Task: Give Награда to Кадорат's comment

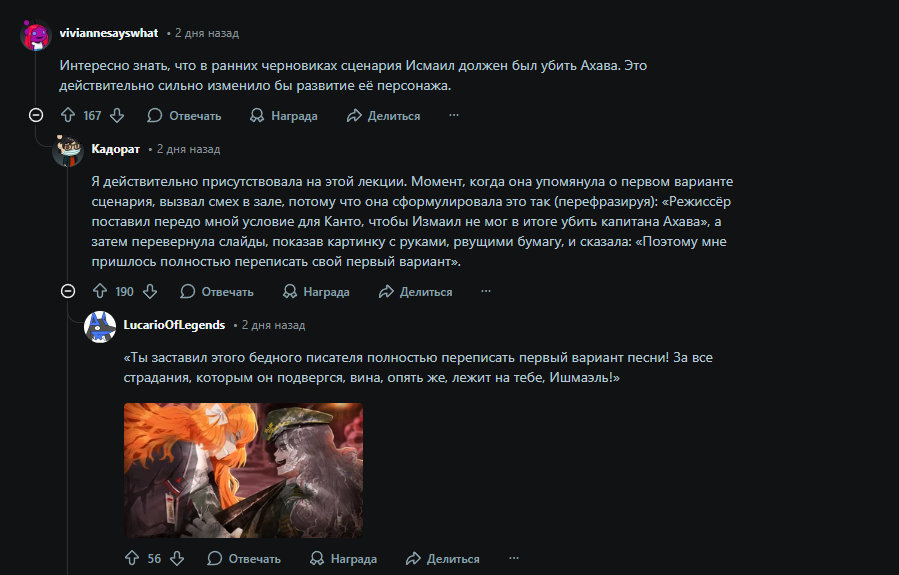Action: point(316,292)
